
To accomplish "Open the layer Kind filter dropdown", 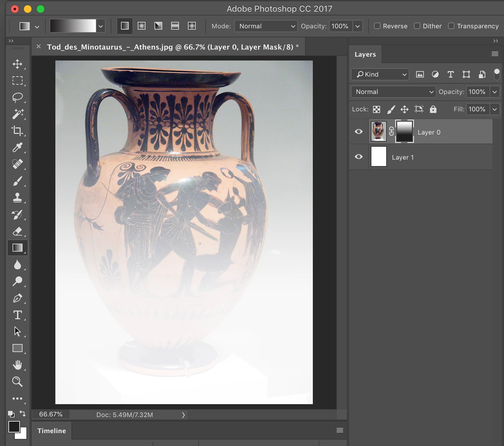I will [380, 74].
